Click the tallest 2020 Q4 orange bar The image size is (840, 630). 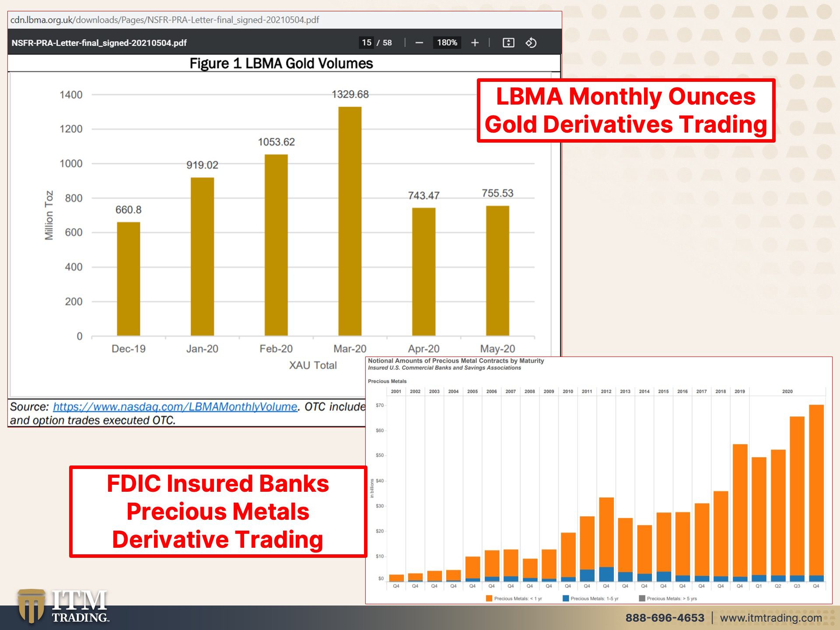click(816, 490)
